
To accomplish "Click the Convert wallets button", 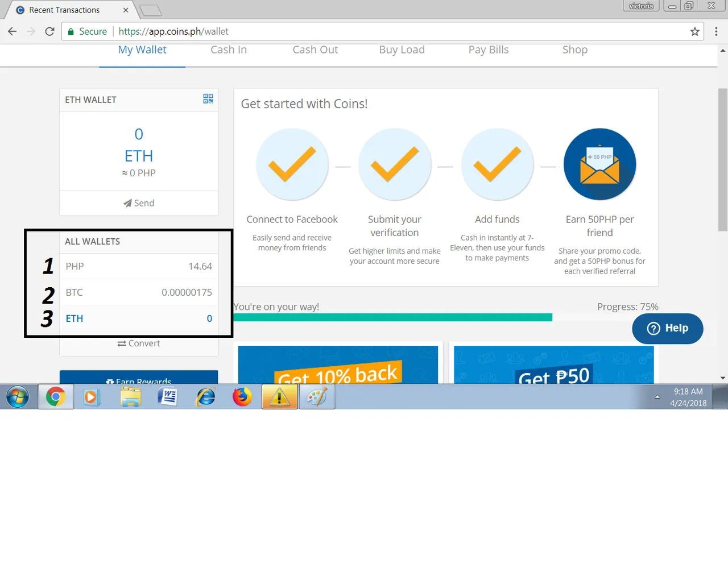I will click(x=139, y=343).
